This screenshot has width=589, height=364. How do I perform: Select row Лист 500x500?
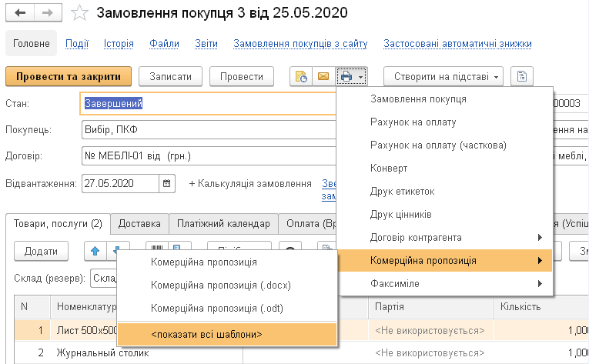click(x=87, y=331)
